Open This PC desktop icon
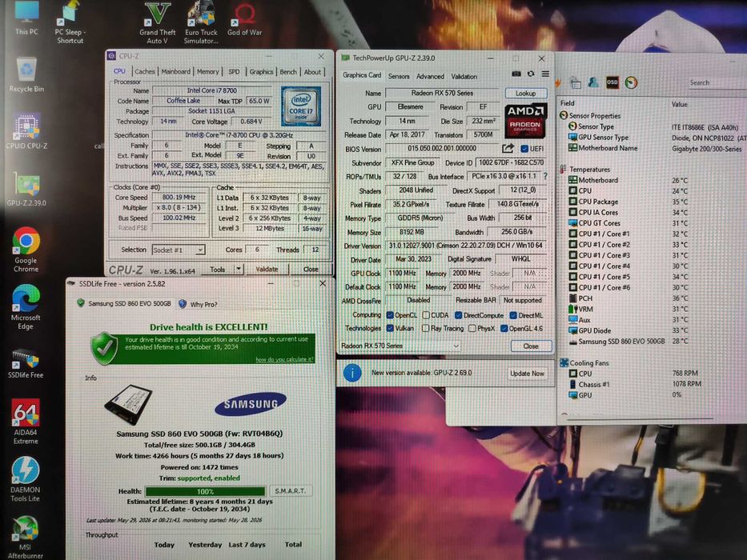This screenshot has width=747, height=560. click(26, 18)
